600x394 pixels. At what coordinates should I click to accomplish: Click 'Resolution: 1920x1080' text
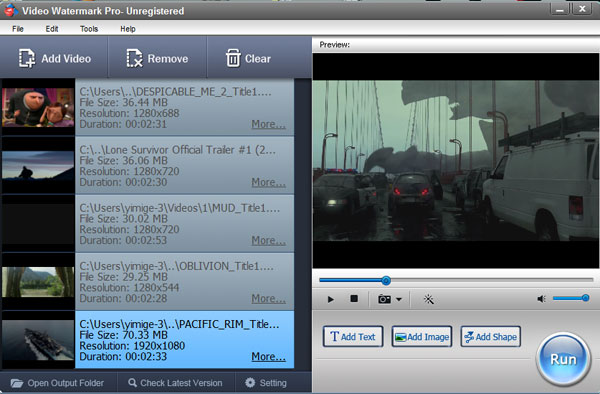point(132,346)
